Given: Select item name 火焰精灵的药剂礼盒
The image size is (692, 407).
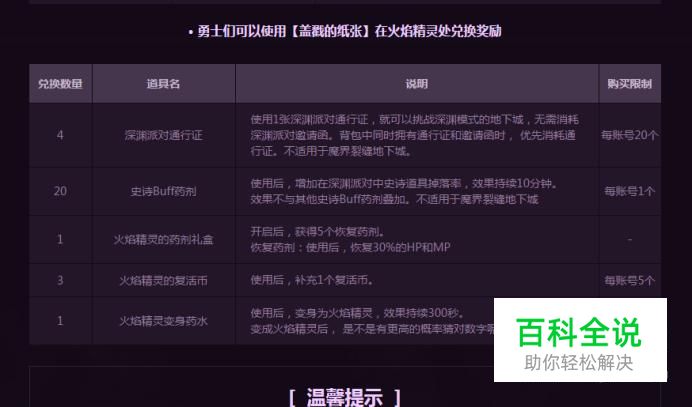Looking at the screenshot, I should pos(163,240).
